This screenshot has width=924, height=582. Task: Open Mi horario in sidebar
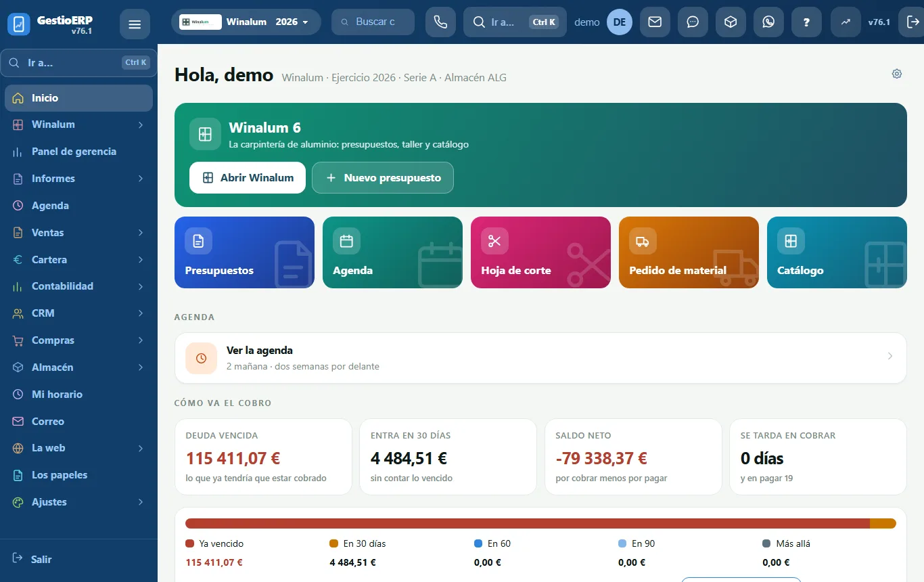click(x=78, y=395)
